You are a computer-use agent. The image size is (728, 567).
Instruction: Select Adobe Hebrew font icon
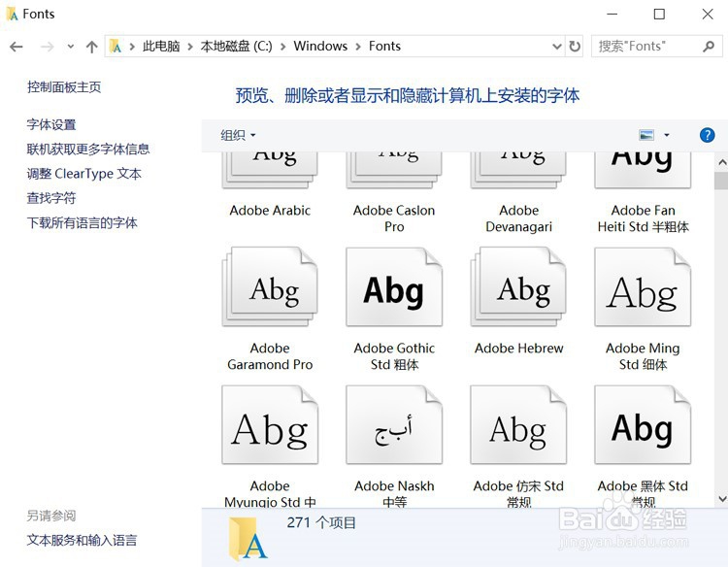click(518, 286)
